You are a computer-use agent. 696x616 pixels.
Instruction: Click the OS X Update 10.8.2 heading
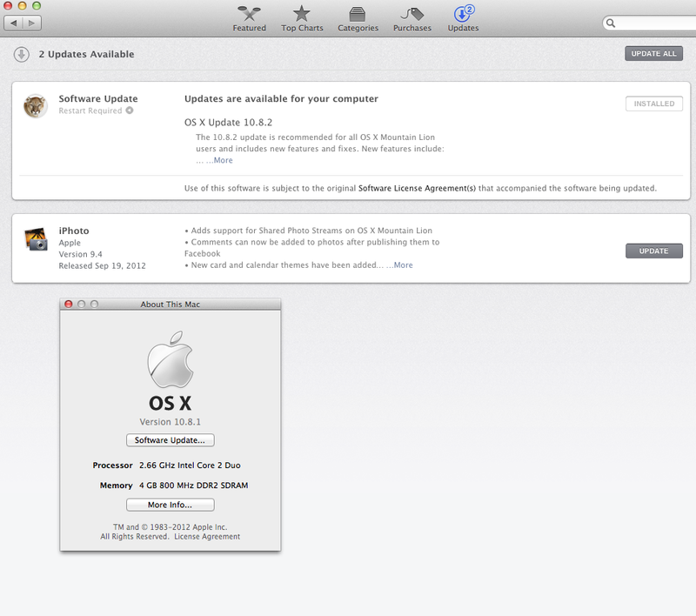228,122
